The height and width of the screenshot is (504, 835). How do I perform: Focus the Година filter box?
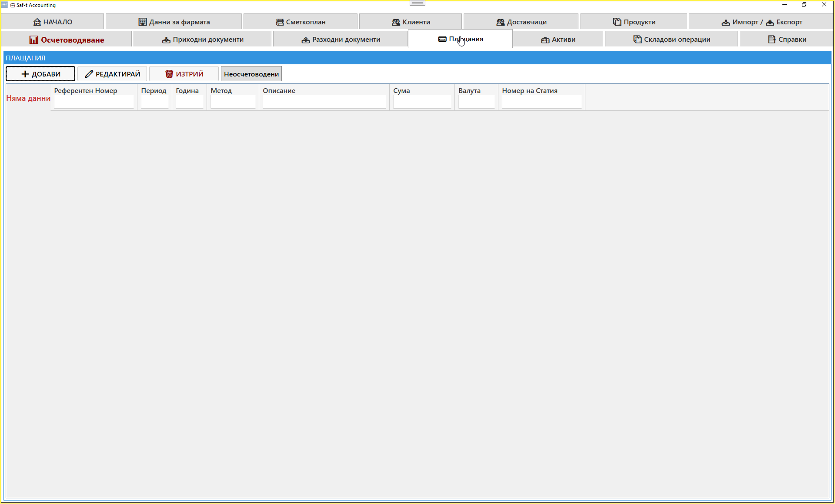click(x=190, y=102)
